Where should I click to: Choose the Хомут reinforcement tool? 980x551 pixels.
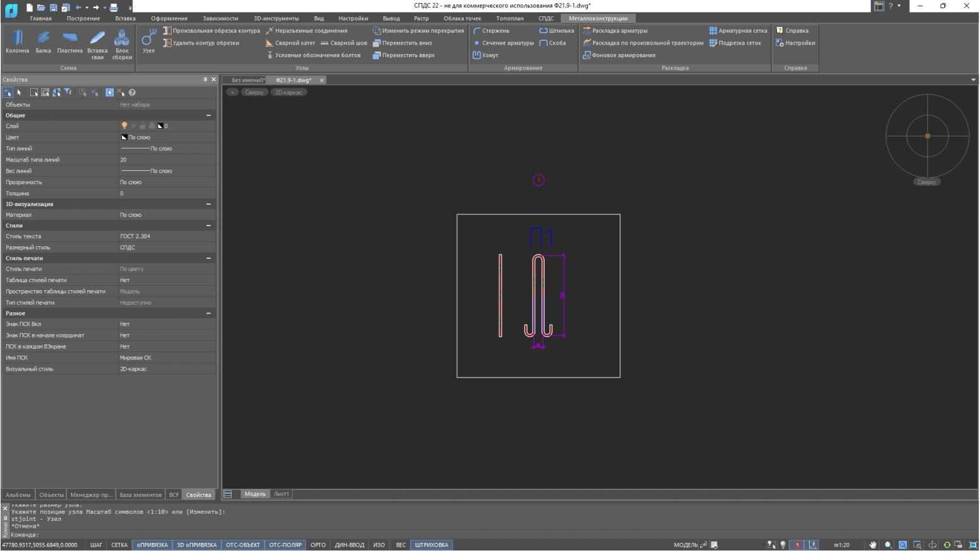tap(486, 55)
